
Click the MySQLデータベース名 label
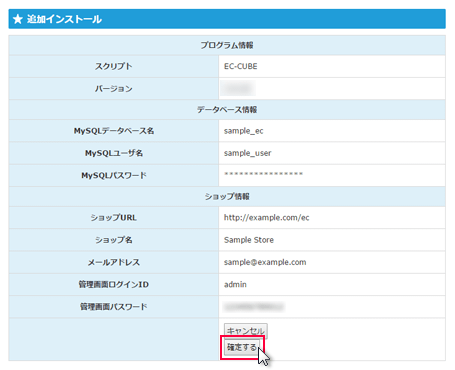[x=114, y=131]
